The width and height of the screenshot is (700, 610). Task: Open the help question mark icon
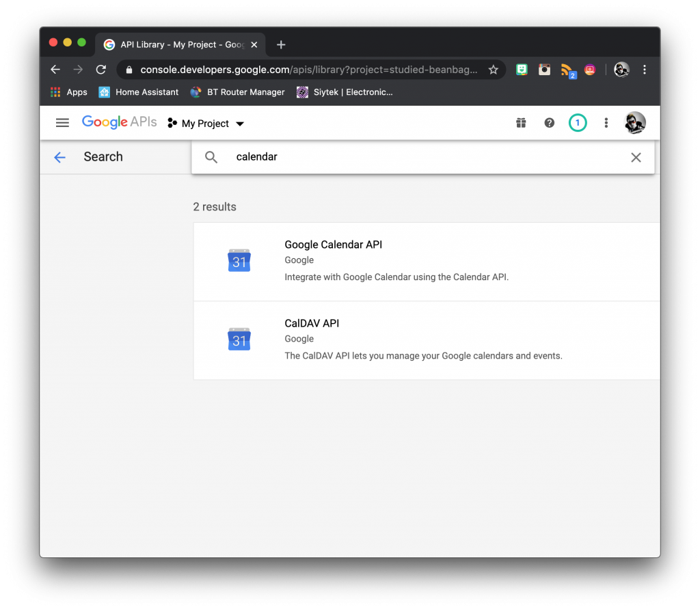tap(549, 123)
